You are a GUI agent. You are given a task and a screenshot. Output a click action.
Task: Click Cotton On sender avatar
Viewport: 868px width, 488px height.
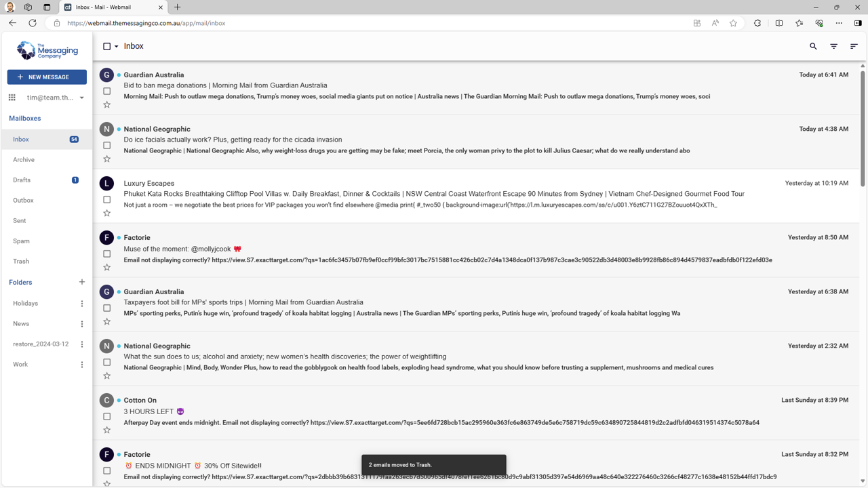(106, 400)
